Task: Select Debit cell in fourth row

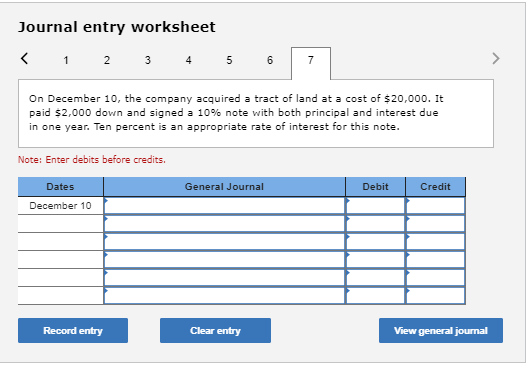Action: pos(375,260)
